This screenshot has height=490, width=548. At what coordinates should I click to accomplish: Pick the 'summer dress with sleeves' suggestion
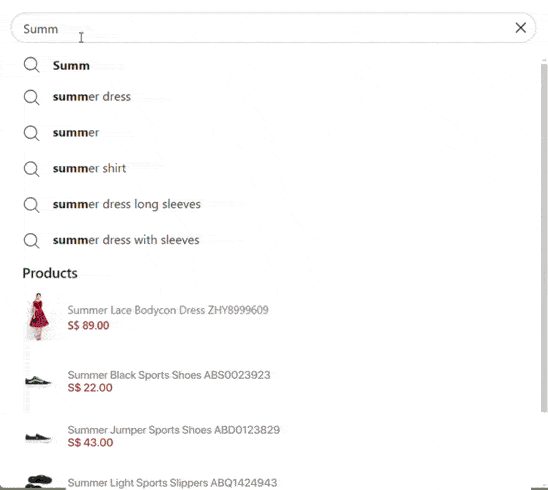tap(126, 240)
